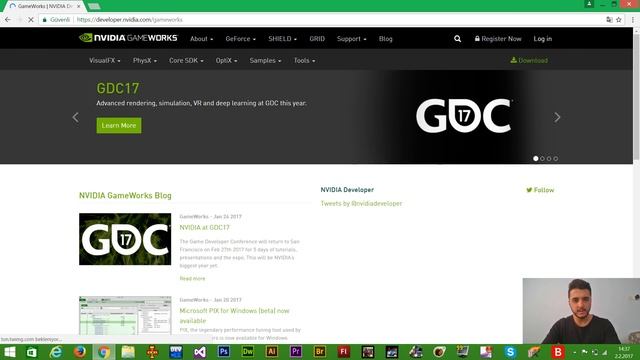640x360 pixels.
Task: Open Windows Start button
Action: [9, 352]
